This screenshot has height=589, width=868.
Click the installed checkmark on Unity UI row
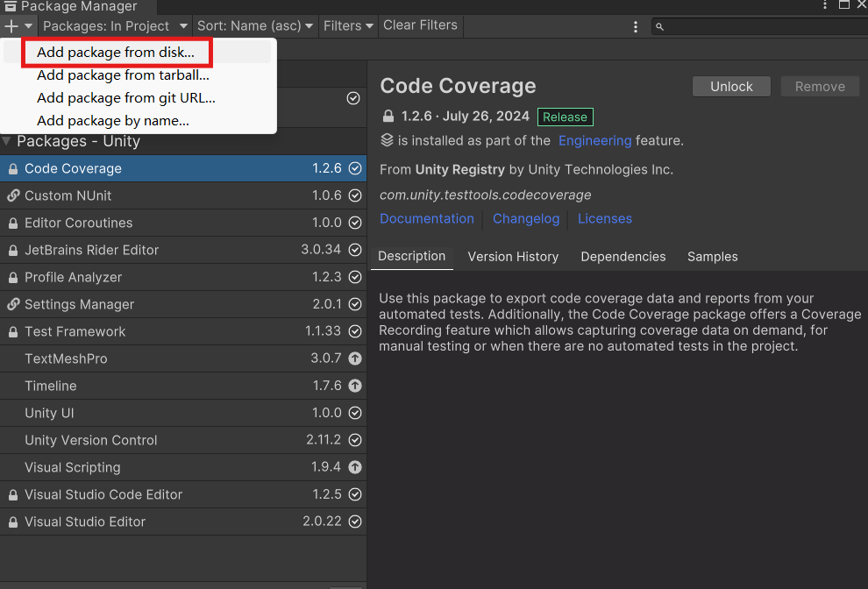[x=355, y=413]
